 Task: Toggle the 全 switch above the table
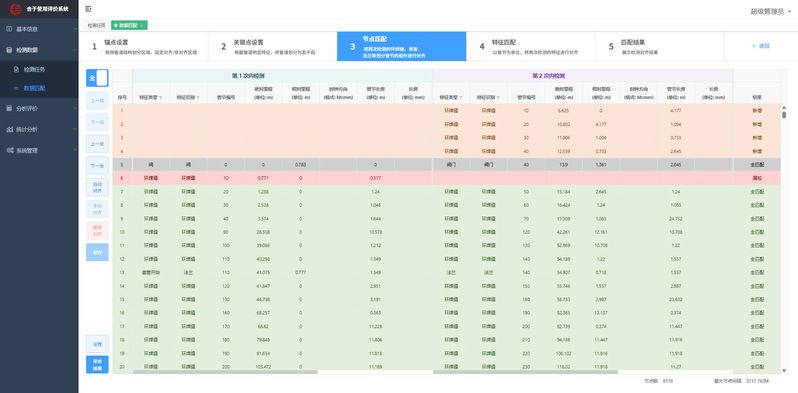coord(97,78)
